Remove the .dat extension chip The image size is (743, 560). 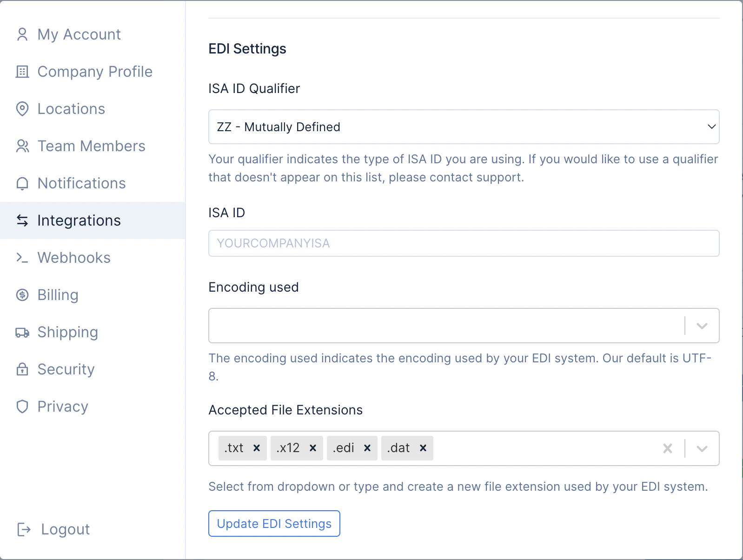(x=423, y=448)
